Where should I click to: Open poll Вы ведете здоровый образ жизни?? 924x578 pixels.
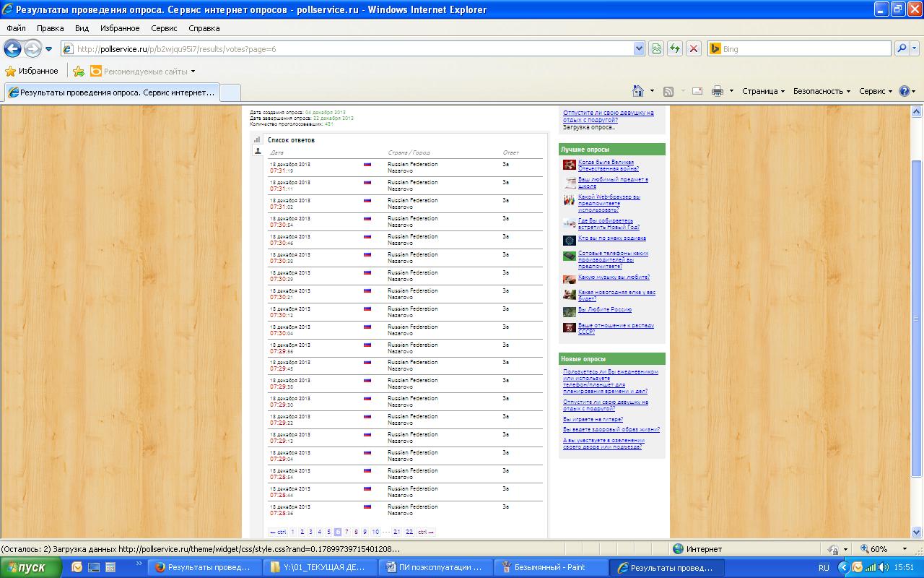611,429
